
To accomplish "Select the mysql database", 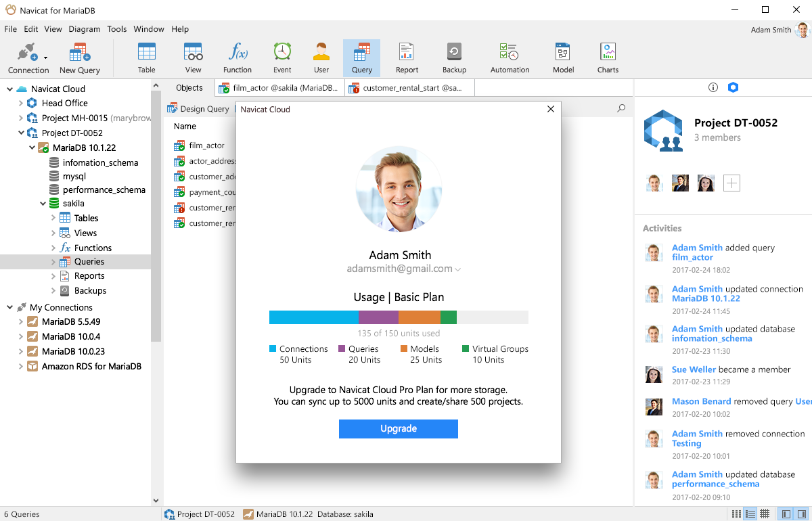I will coord(74,176).
